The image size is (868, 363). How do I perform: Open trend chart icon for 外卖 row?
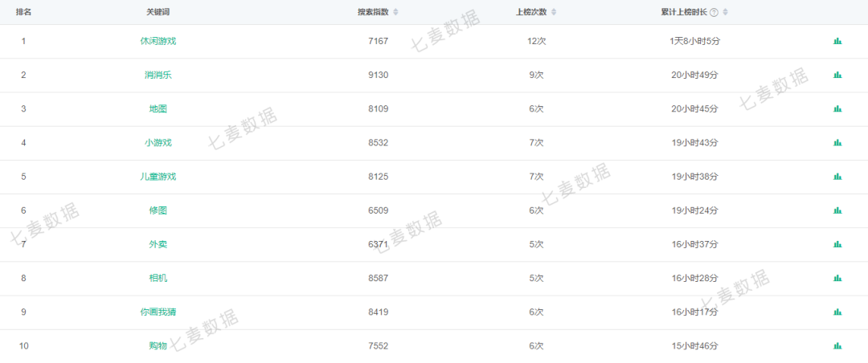837,244
